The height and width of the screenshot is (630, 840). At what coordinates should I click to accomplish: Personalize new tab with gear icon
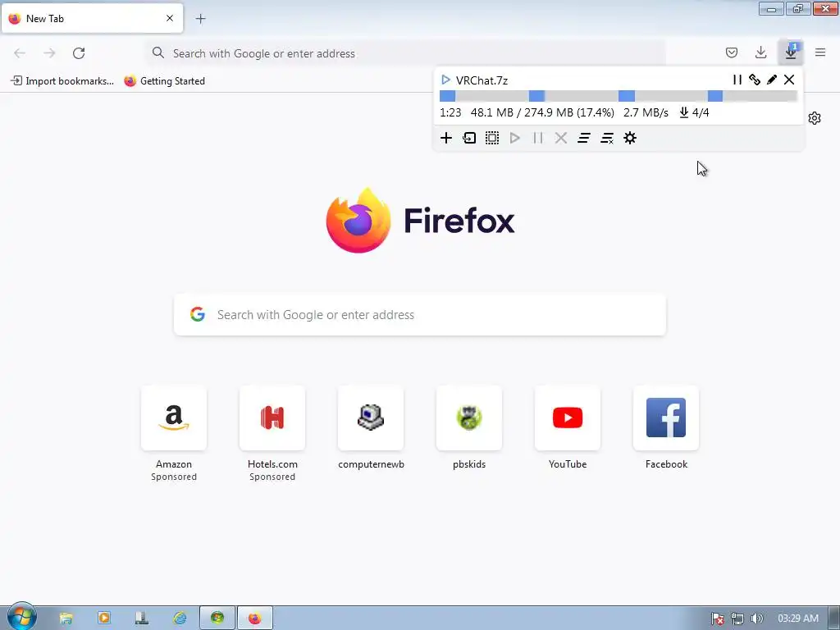815,118
